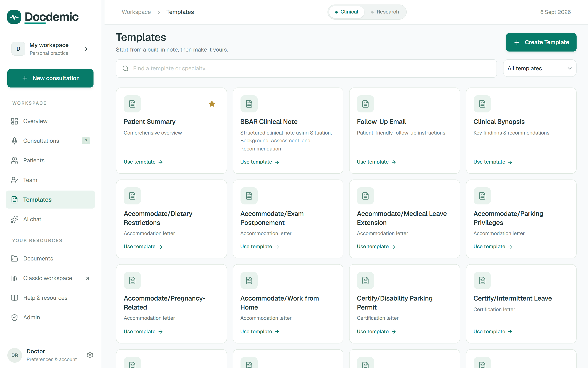Click the Accommodate/Dietary Restrictions card icon

click(x=132, y=196)
